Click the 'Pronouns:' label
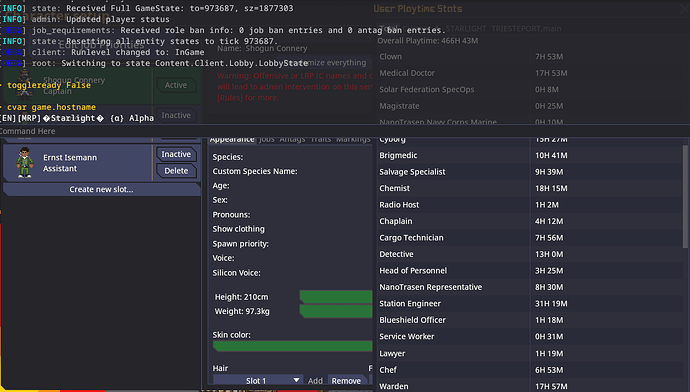 [x=231, y=214]
